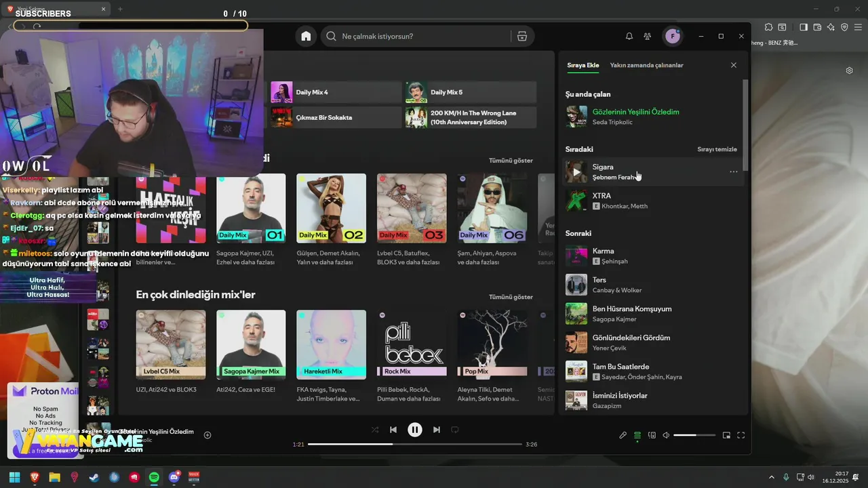868x488 pixels.
Task: Toggle shuffle playback
Action: [375, 430]
